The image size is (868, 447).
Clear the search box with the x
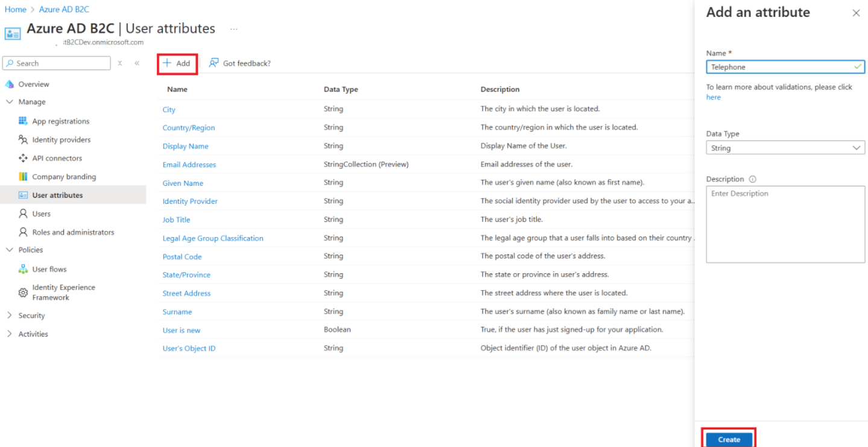click(x=119, y=63)
